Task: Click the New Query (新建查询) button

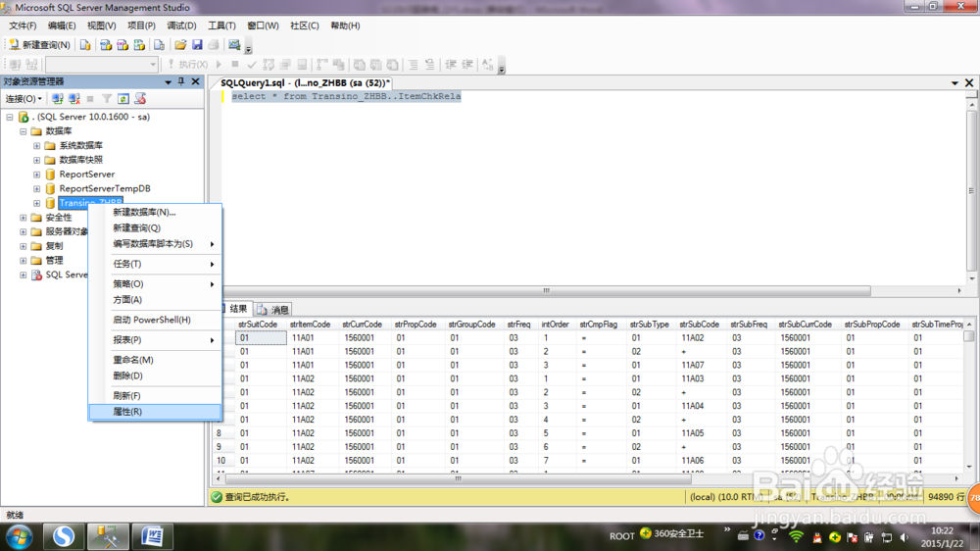Action: pyautogui.click(x=39, y=45)
